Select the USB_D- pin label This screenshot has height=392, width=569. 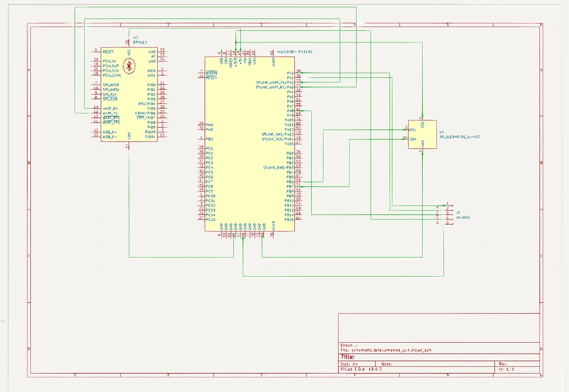click(x=109, y=137)
